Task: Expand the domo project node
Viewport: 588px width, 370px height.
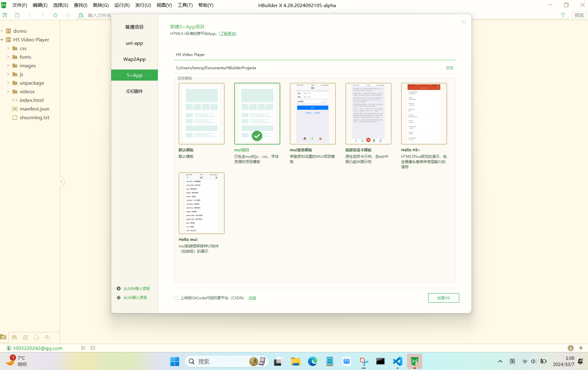Action: [x=2, y=31]
